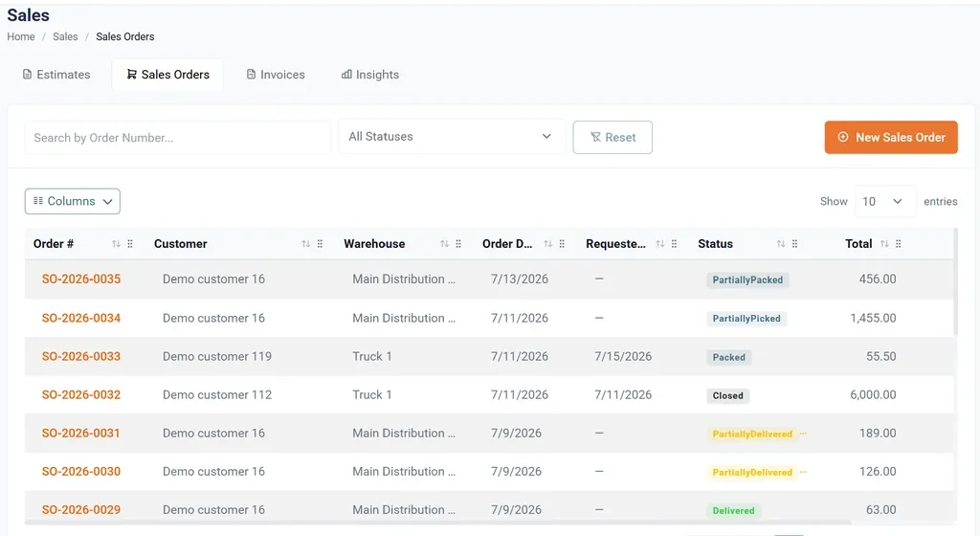Screen dimensions: 980x536
Task: Sort table by Requested date column
Action: pyautogui.click(x=660, y=244)
